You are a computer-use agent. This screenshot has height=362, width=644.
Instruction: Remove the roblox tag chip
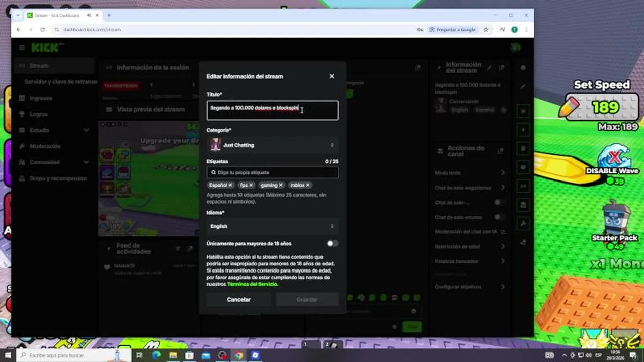click(308, 185)
